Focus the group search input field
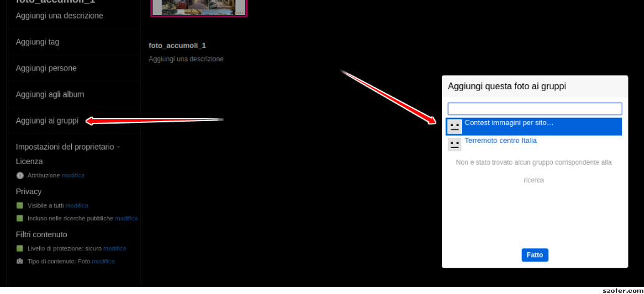644x294 pixels. coord(535,109)
